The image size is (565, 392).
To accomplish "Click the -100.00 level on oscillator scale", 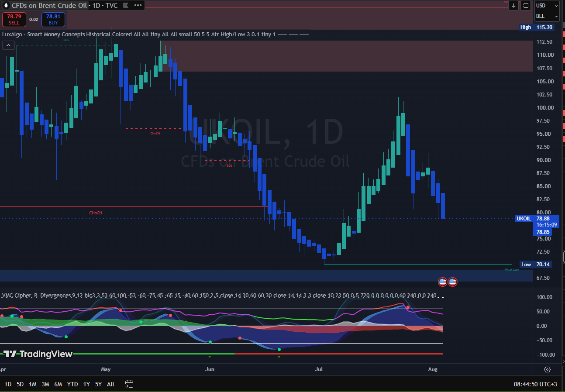I will [x=545, y=355].
